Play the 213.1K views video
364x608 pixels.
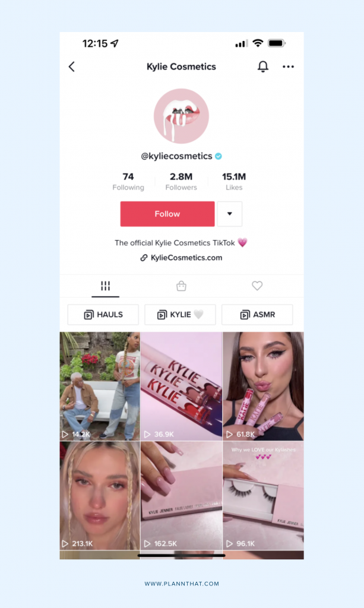tap(100, 496)
